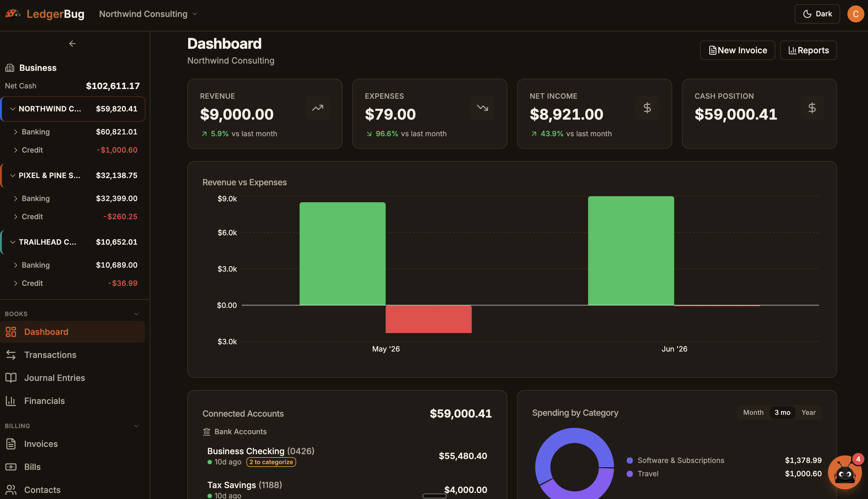
Task: Click the Dashboard grid icon in sidebar
Action: coord(11,332)
